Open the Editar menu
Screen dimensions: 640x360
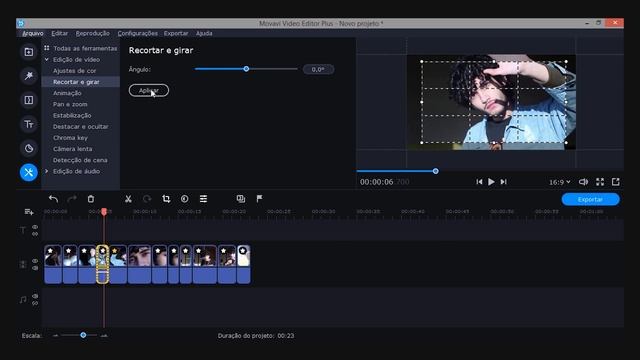coord(60,33)
